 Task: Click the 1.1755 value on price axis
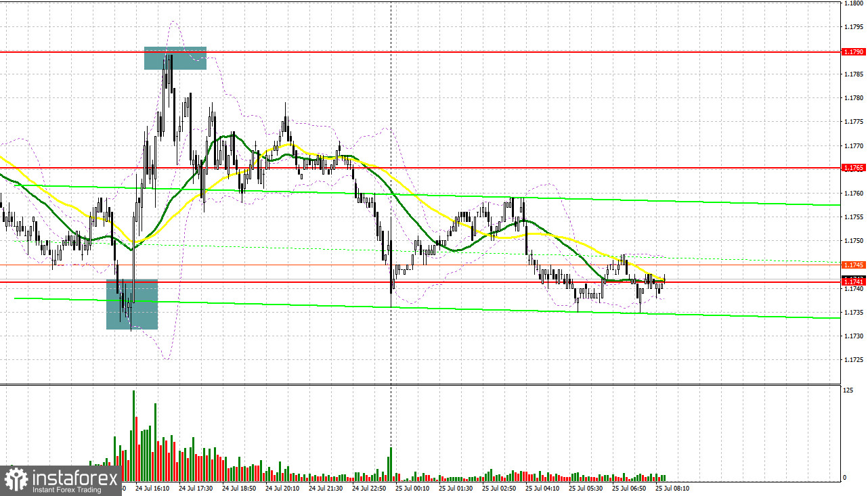(853, 217)
